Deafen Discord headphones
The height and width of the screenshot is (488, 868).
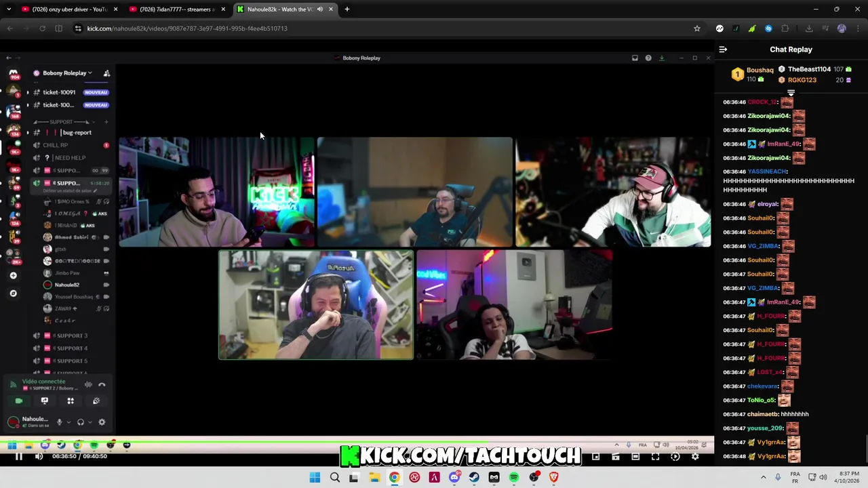coord(81,422)
